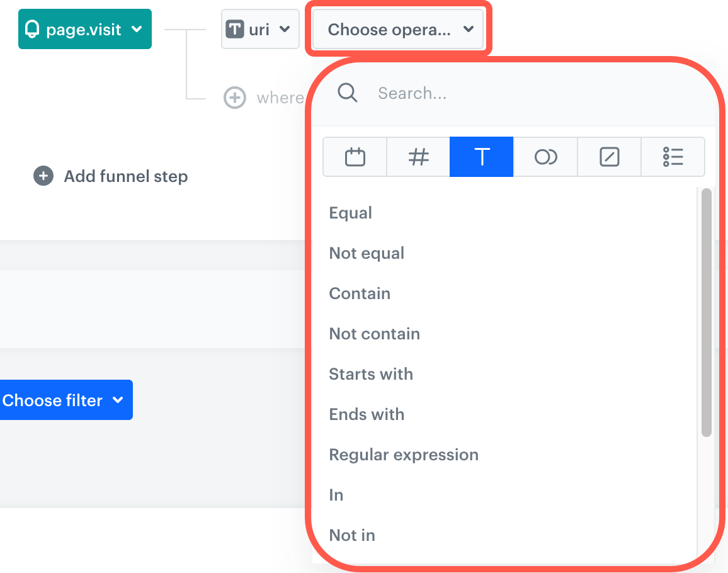728x573 pixels.
Task: Choose the Equal operator
Action: (x=351, y=213)
